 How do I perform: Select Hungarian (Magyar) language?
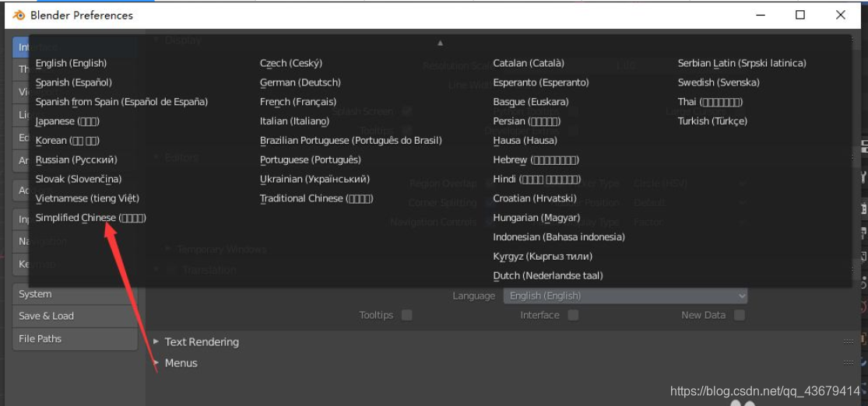[537, 218]
